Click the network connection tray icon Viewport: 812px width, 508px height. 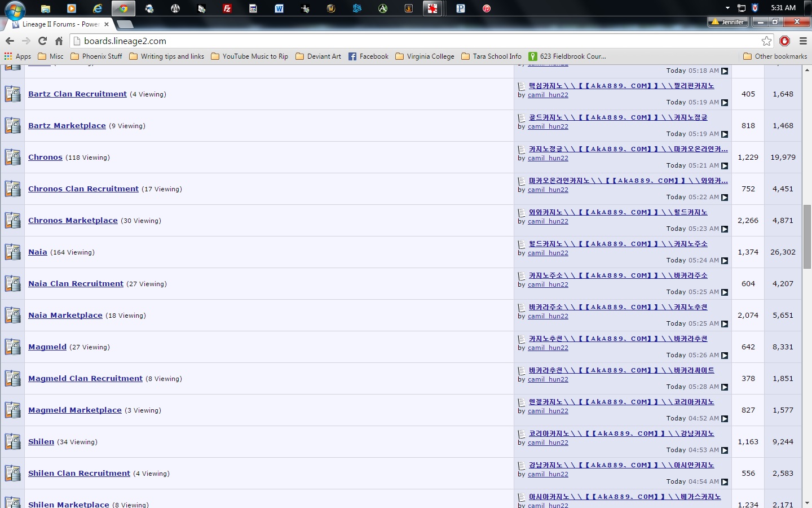click(742, 8)
